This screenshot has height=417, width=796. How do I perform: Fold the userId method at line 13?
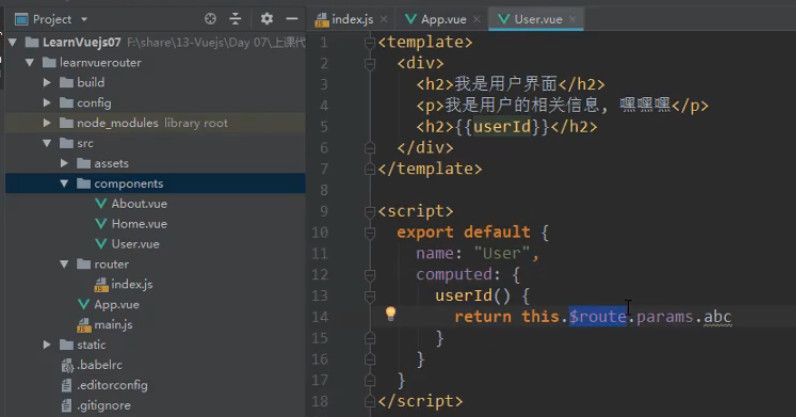[x=370, y=296]
